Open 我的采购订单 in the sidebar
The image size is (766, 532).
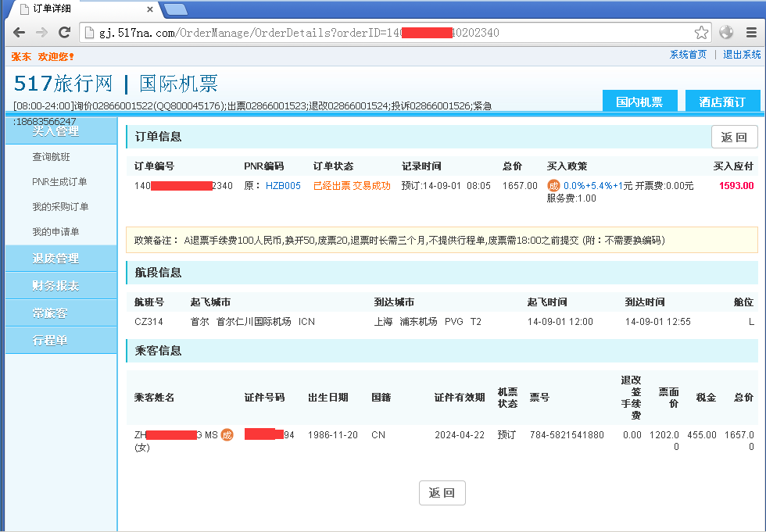(x=61, y=206)
